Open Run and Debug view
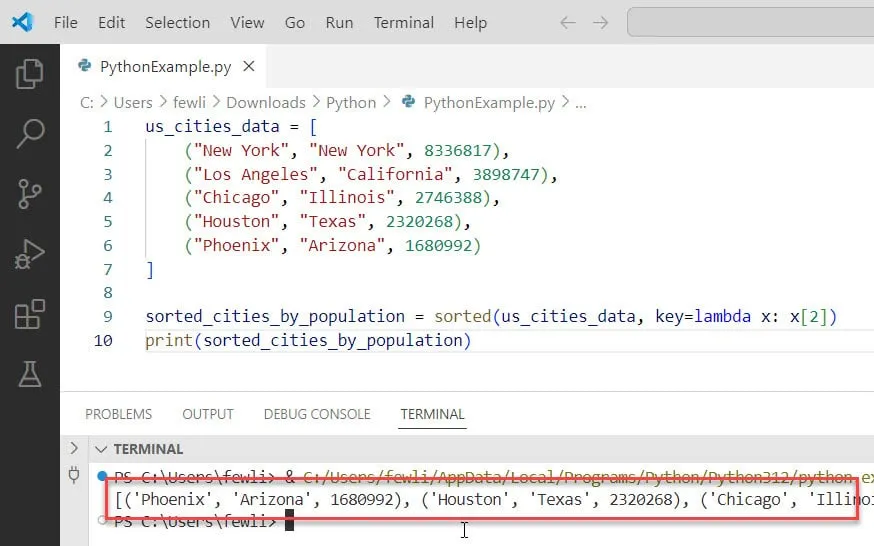874x546 pixels. coord(30,254)
